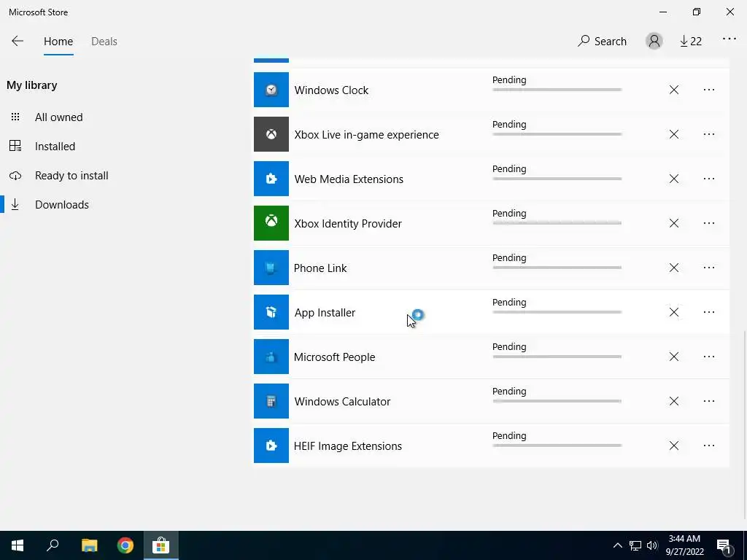Click the App Installer icon
Screen dimensions: 747x560
pyautogui.click(x=271, y=312)
